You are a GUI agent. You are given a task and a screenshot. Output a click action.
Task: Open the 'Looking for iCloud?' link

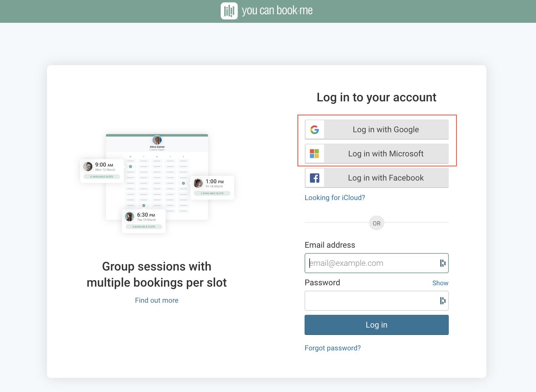(335, 198)
